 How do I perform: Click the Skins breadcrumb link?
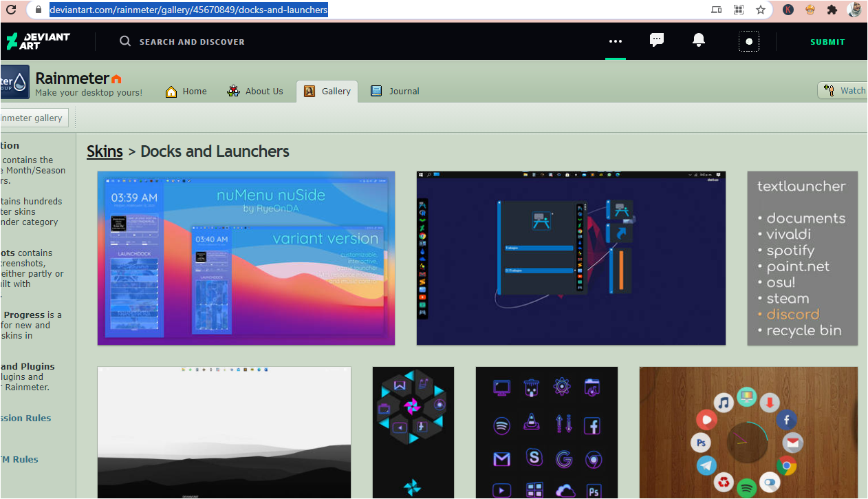pos(105,151)
